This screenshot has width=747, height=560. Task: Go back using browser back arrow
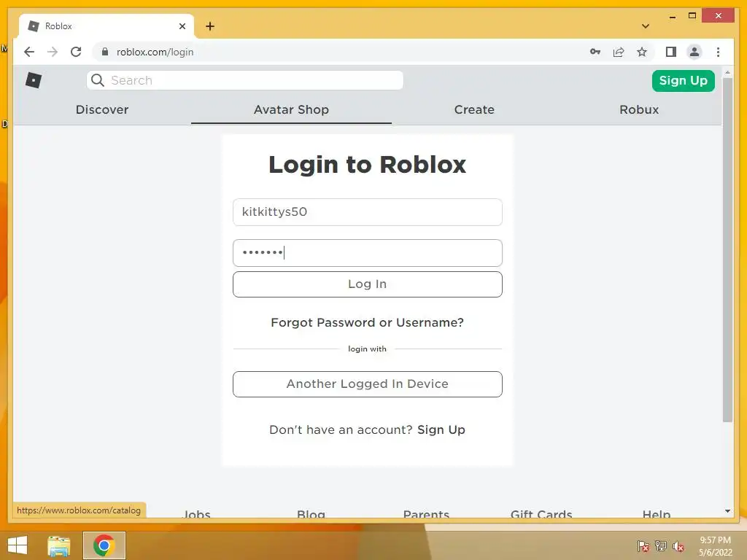pyautogui.click(x=29, y=52)
